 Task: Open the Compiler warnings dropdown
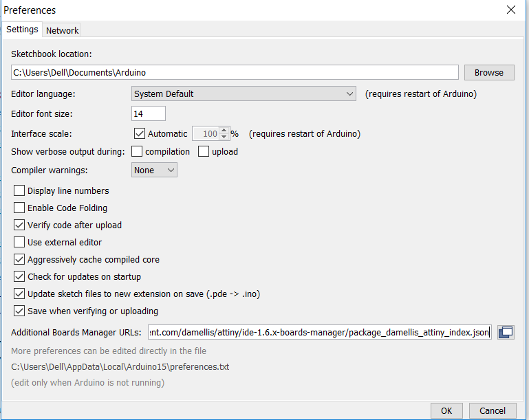[154, 170]
